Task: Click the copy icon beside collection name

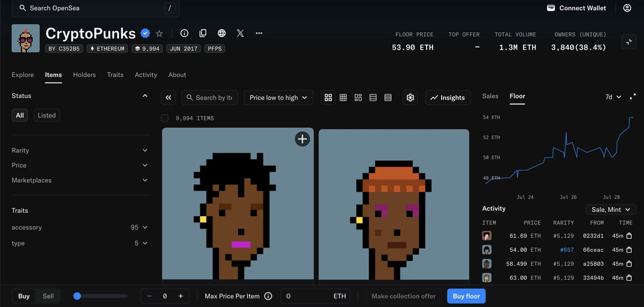Action: point(203,33)
